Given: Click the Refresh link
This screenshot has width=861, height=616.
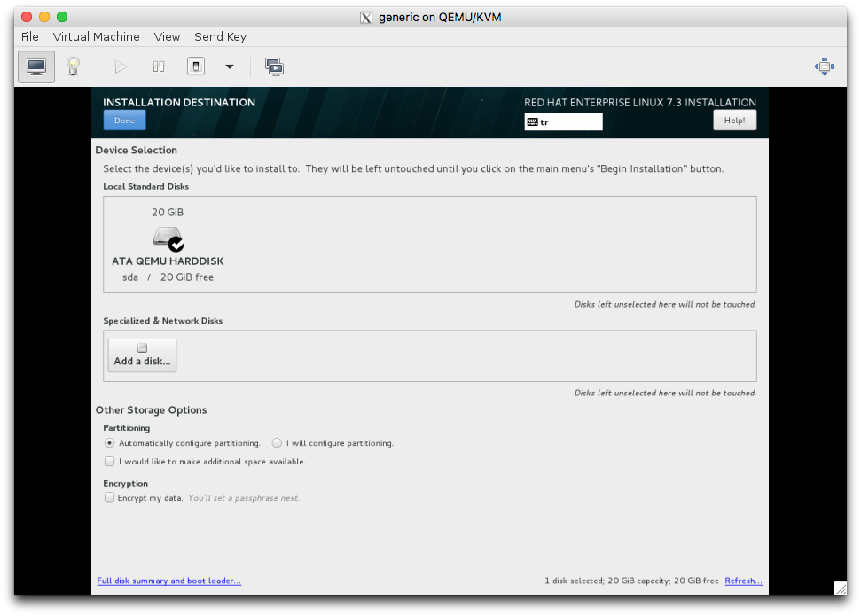Looking at the screenshot, I should point(744,581).
